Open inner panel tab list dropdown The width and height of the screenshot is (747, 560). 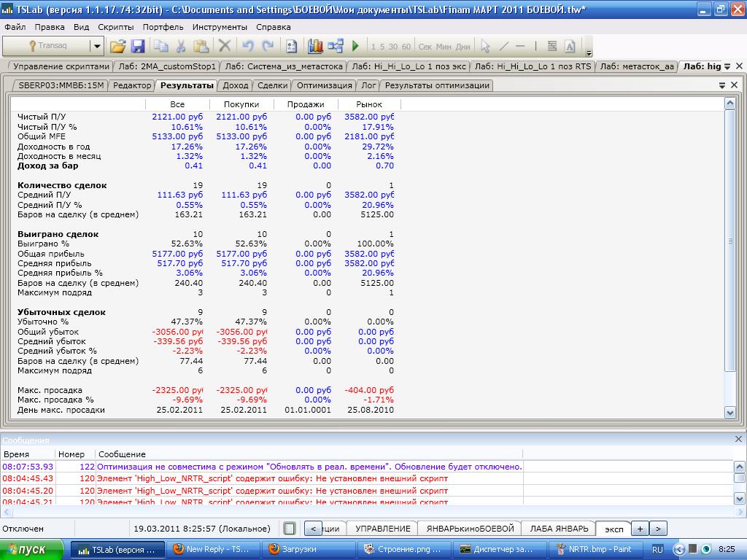722,85
